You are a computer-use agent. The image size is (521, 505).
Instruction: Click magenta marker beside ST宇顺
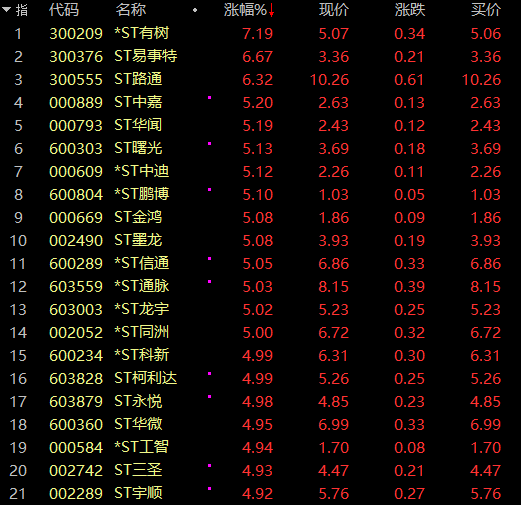click(x=210, y=489)
